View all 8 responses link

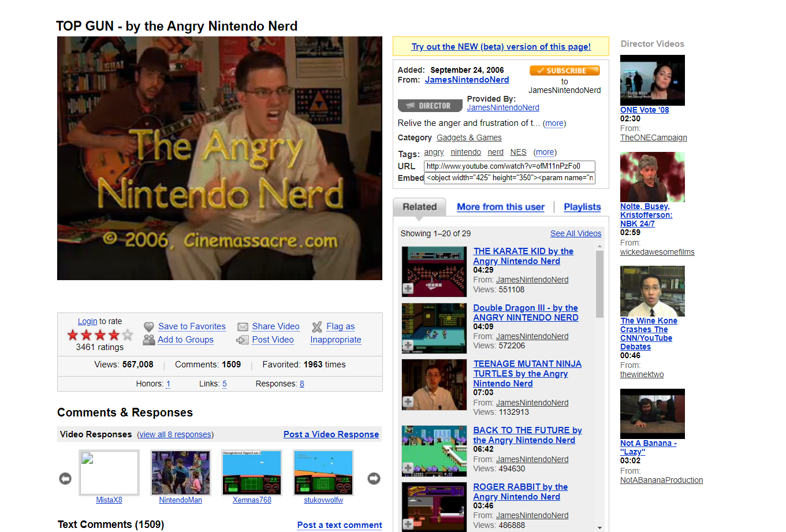tap(176, 434)
